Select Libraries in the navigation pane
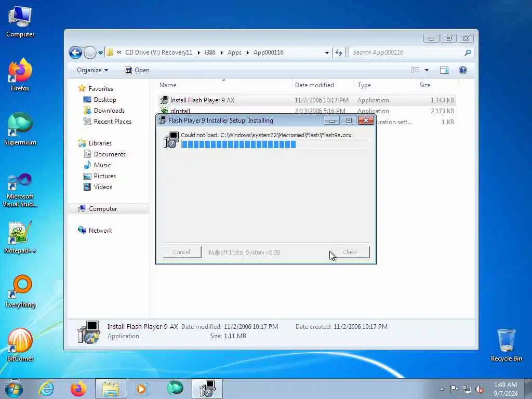This screenshot has height=399, width=532. [100, 143]
